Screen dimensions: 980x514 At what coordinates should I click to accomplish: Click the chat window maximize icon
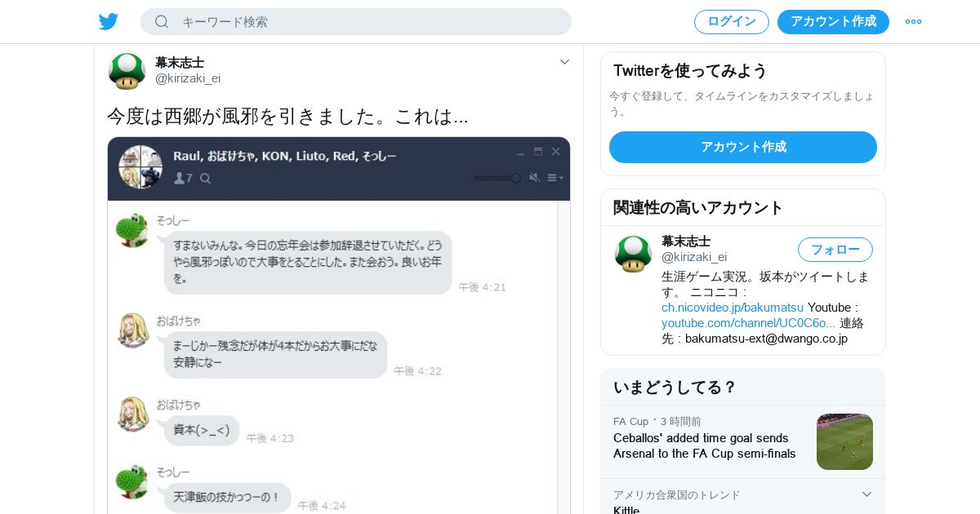[x=538, y=152]
